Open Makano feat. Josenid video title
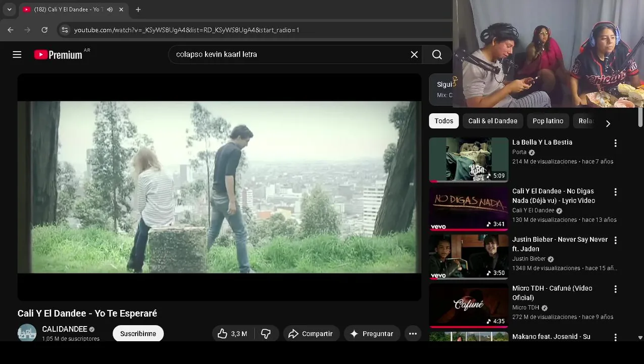The image size is (644, 364). click(x=551, y=337)
